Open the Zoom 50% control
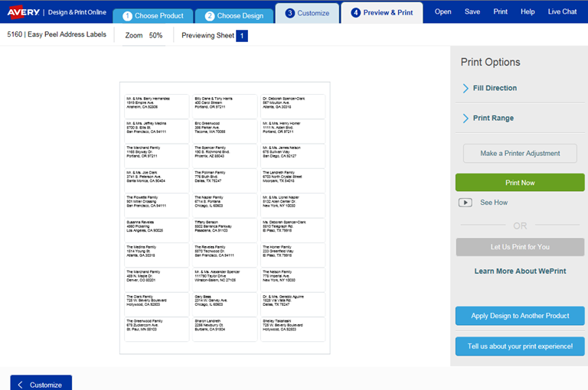This screenshot has width=588, height=390. [143, 36]
